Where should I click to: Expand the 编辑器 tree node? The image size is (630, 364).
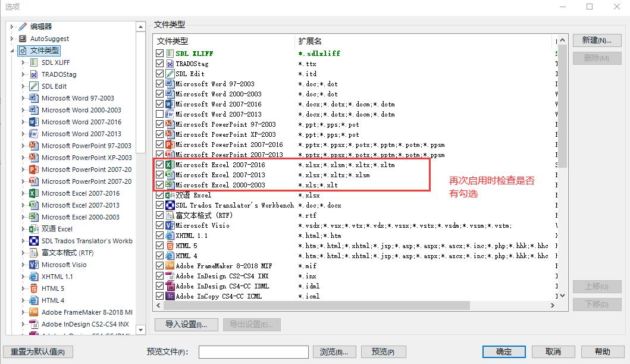coord(11,26)
